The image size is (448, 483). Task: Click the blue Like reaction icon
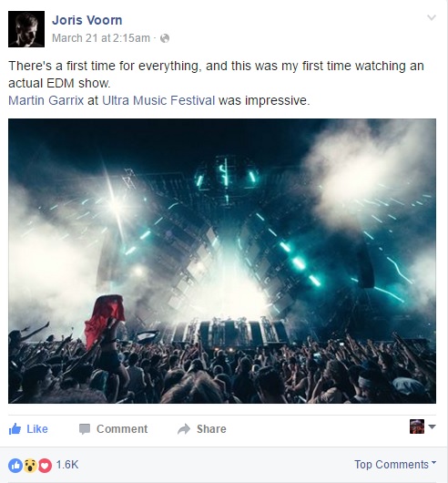pyautogui.click(x=15, y=465)
